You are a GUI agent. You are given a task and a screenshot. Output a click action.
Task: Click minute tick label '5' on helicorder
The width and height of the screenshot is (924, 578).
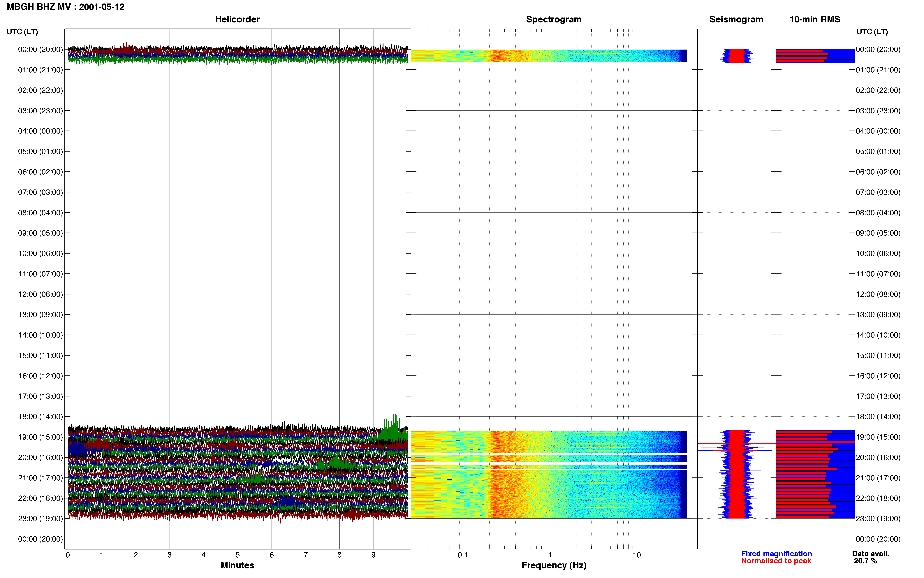237,555
